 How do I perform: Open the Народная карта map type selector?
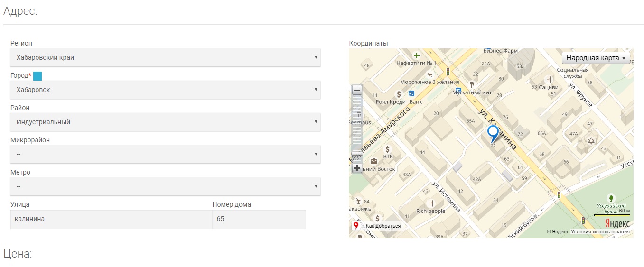(596, 58)
